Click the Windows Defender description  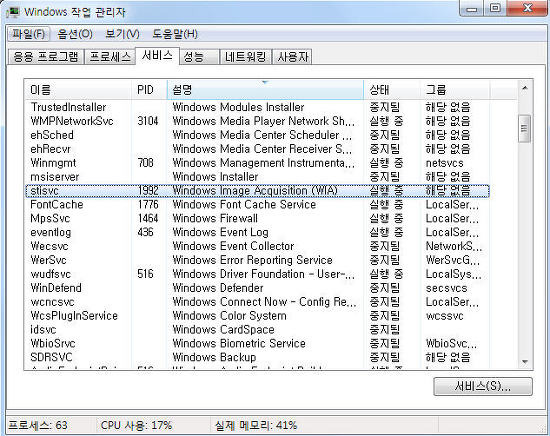pyautogui.click(x=218, y=288)
